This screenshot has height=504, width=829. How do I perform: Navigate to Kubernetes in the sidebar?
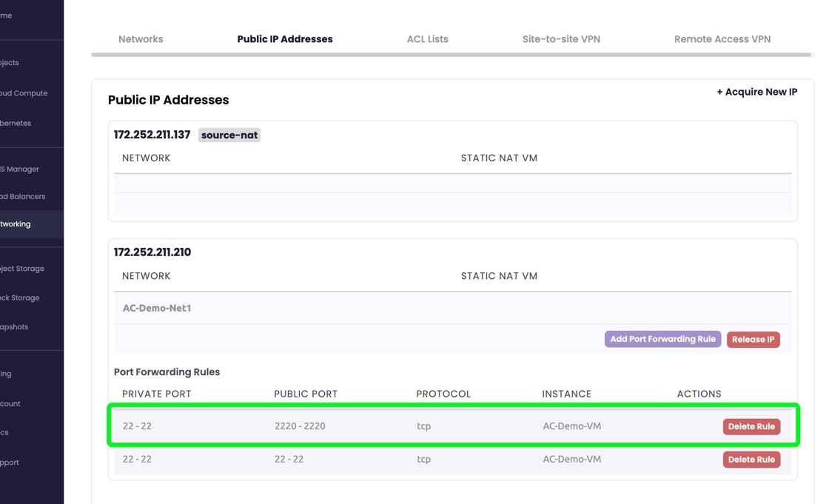click(x=16, y=124)
